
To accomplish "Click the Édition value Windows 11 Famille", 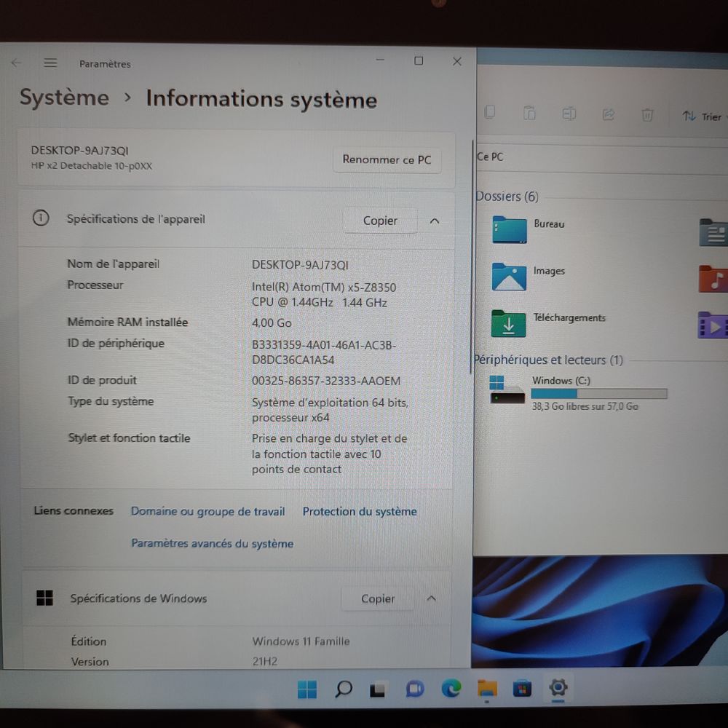I will click(x=301, y=641).
